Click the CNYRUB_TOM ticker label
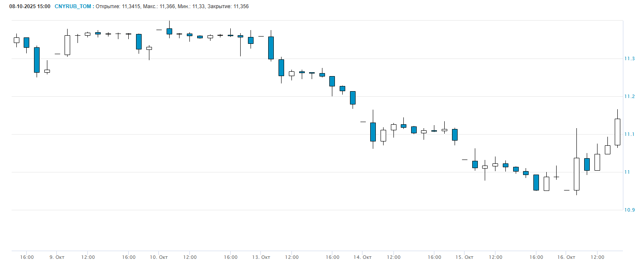Image resolution: width=644 pixels, height=261 pixels. [73, 6]
